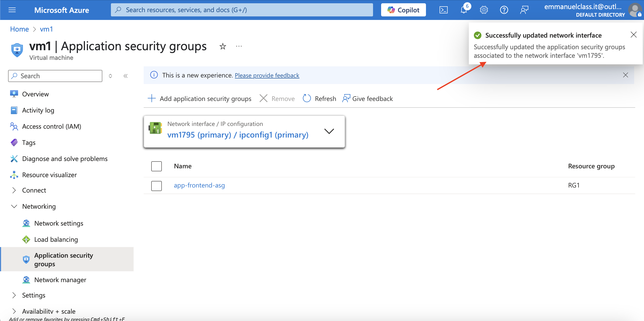
Task: Click the network interface card icon
Action: (155, 128)
